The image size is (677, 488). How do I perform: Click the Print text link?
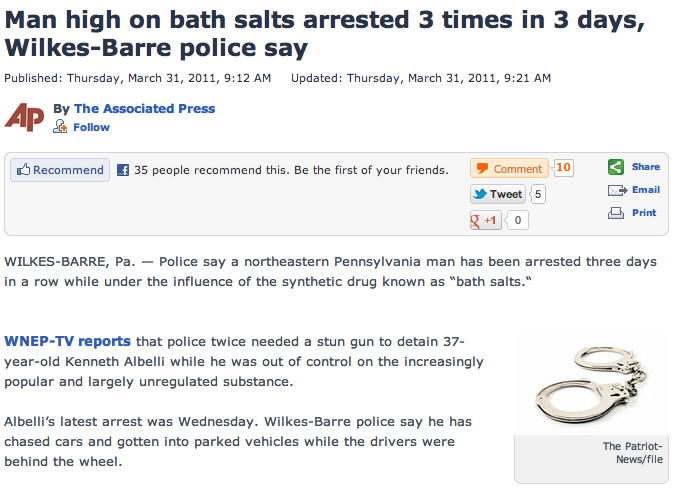tap(644, 212)
